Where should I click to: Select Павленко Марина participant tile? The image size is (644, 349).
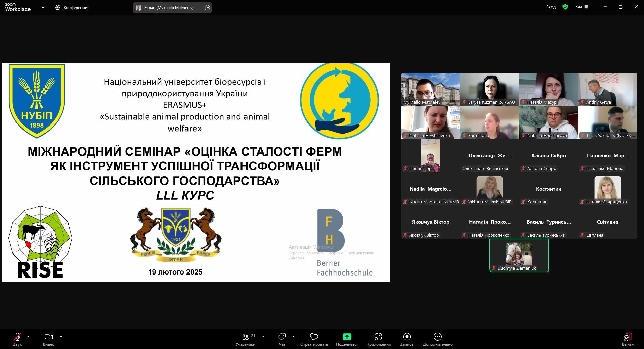point(608,156)
